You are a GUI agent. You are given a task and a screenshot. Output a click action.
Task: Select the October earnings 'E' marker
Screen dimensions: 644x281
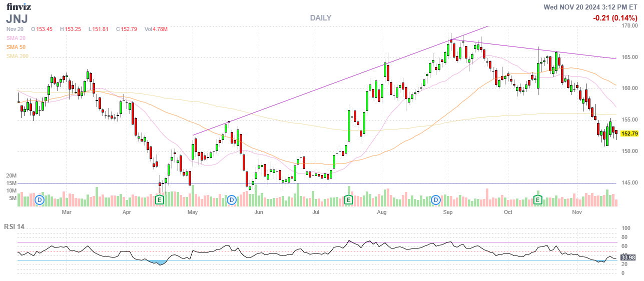538,200
